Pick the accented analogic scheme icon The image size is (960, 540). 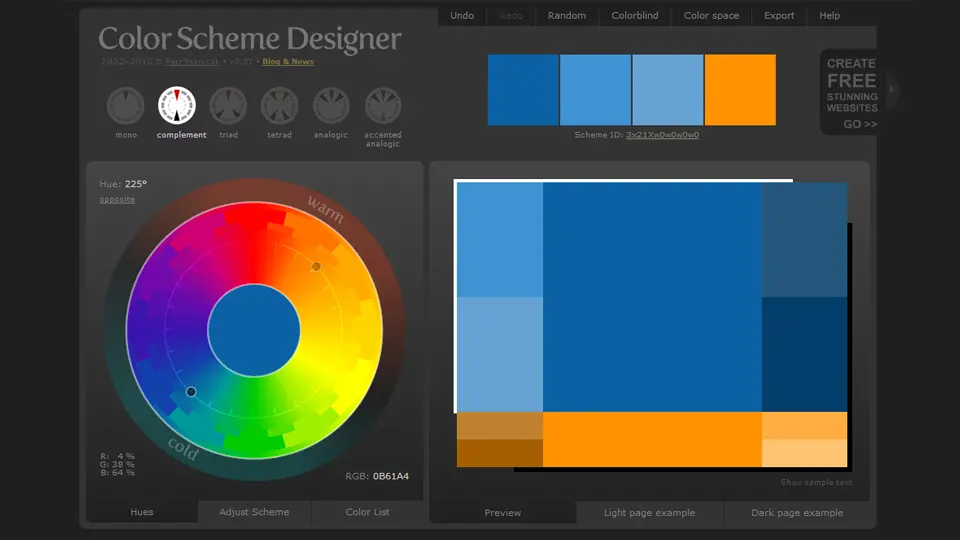(x=383, y=105)
